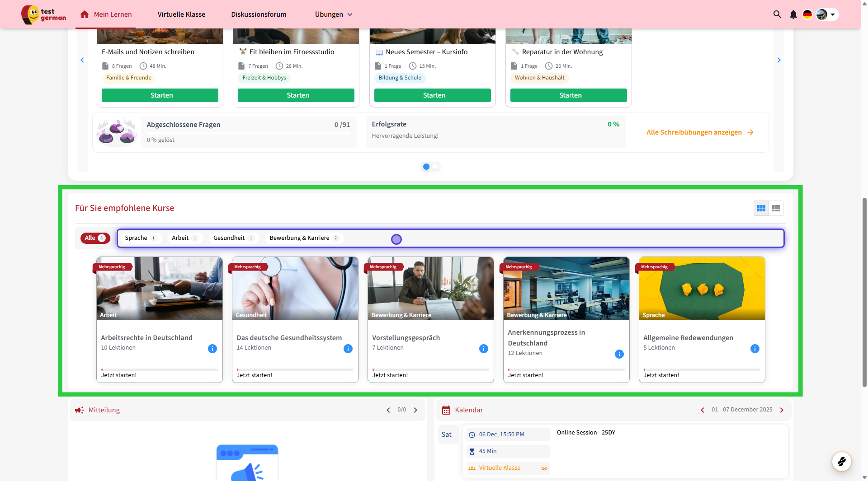
Task: Open the notifications bell
Action: click(x=793, y=14)
